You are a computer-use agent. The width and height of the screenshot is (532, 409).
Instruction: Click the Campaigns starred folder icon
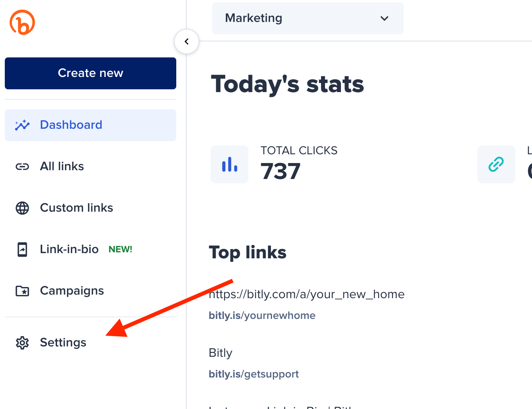[22, 291]
